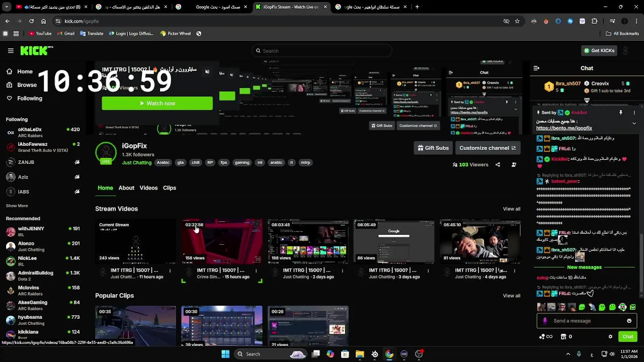Viewport: 644px width, 362px height.
Task: Click Get KICKs button
Action: coord(599,51)
